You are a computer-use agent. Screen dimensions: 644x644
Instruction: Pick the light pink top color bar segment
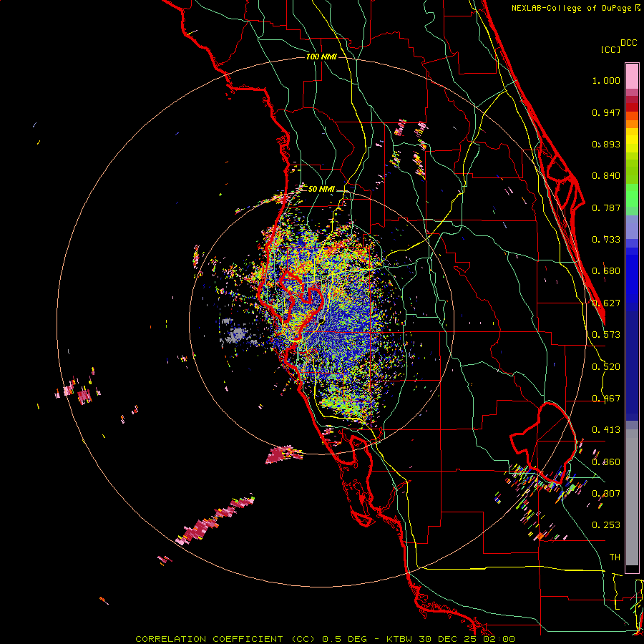coord(632,76)
